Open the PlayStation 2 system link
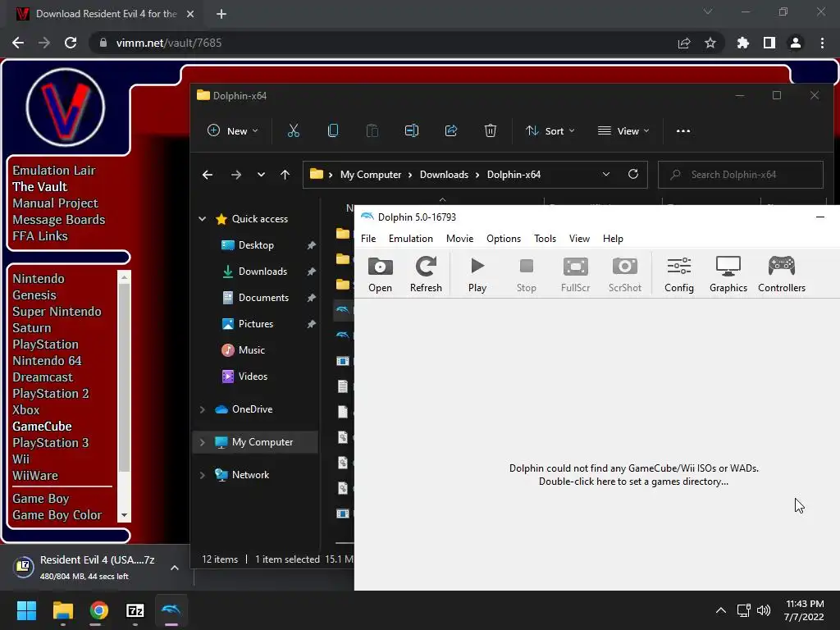 [50, 393]
